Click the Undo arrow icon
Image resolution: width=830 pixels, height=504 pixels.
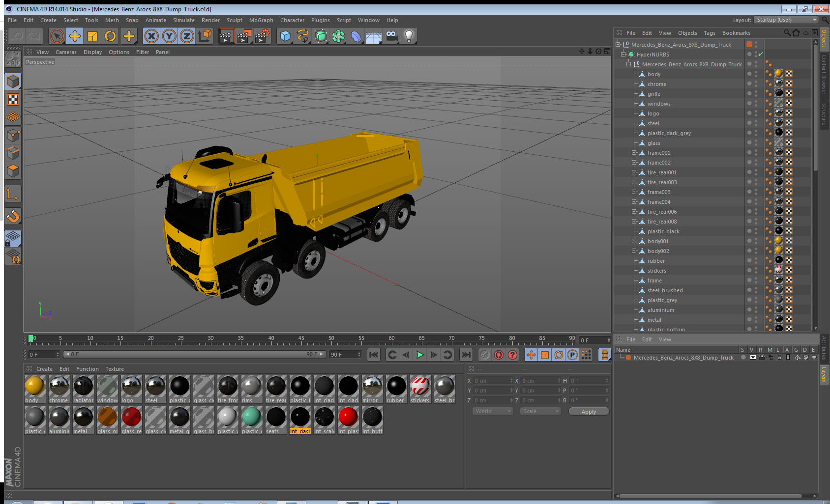pos(17,36)
